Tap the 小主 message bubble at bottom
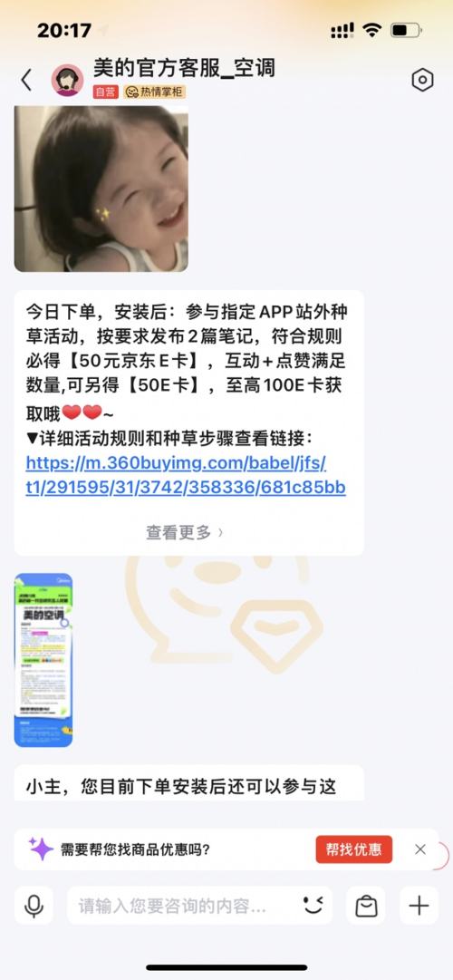 pos(188,782)
